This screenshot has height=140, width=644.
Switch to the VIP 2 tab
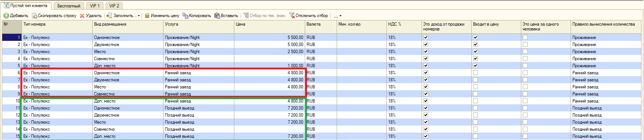click(x=114, y=6)
